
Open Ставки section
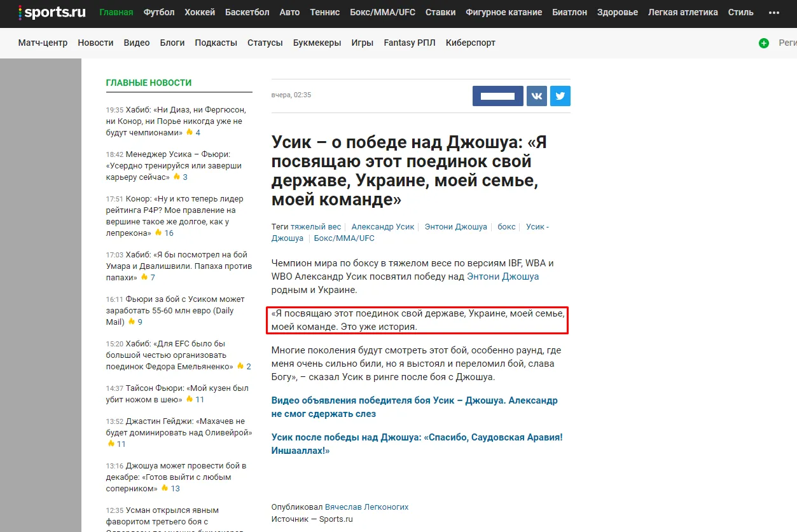[x=440, y=12]
